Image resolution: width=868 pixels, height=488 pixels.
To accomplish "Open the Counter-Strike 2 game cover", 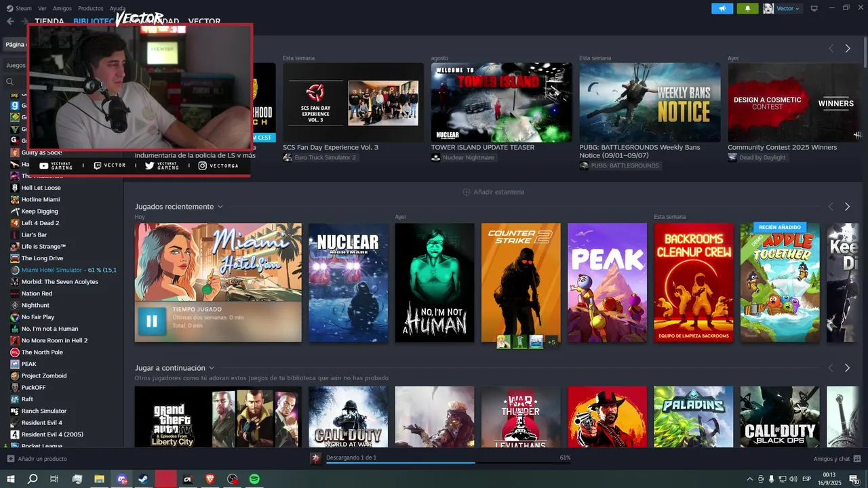I will click(x=521, y=283).
